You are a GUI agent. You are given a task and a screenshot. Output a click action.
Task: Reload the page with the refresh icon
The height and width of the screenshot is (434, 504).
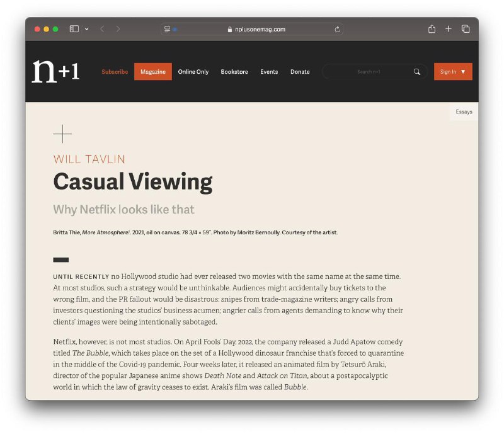[x=337, y=29]
